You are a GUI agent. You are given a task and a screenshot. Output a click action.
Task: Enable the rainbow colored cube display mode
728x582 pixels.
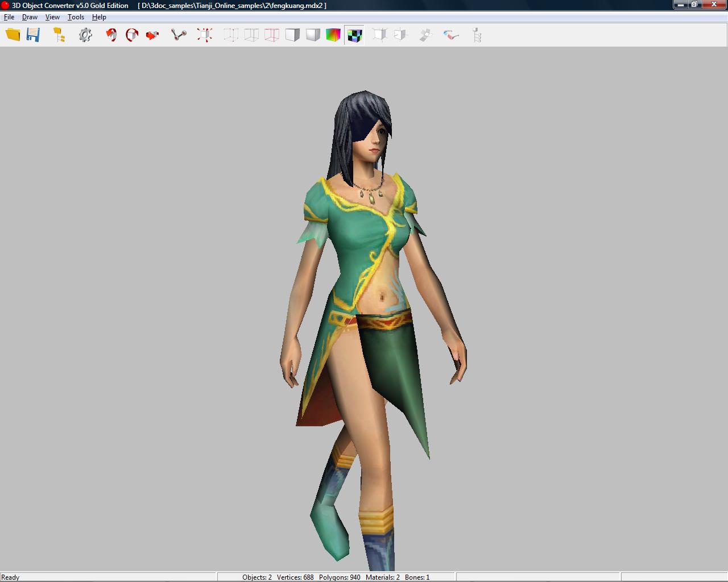click(333, 35)
